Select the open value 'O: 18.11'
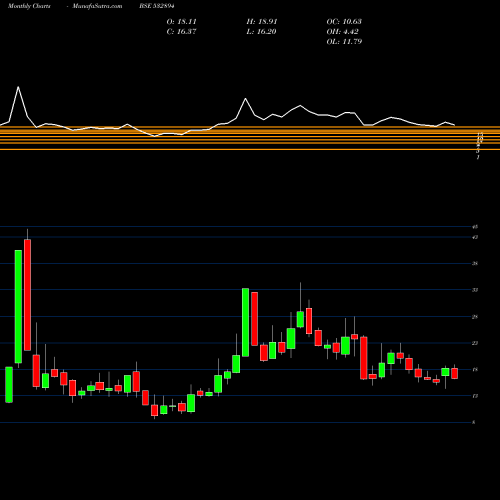Screen dimensions: 500x500 [182, 22]
